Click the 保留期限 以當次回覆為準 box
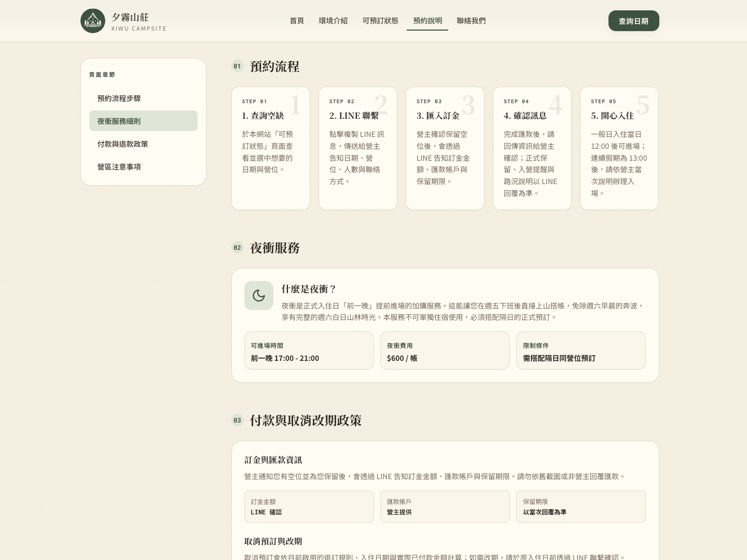The width and height of the screenshot is (747, 560). pos(581,507)
